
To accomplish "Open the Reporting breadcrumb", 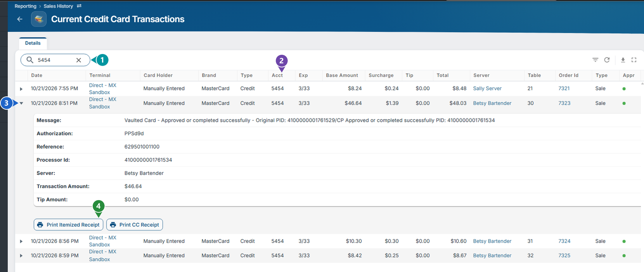I will [x=25, y=6].
